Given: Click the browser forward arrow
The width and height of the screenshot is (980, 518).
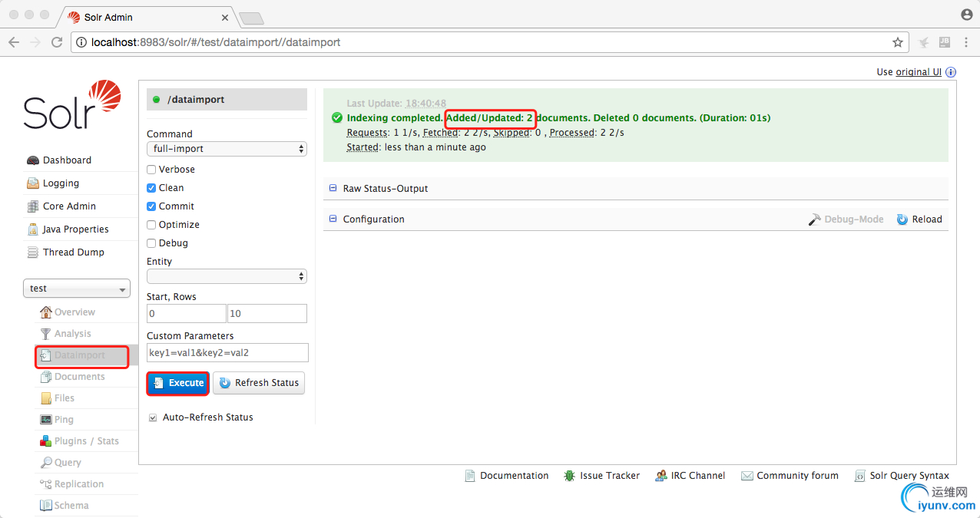Looking at the screenshot, I should coord(35,42).
